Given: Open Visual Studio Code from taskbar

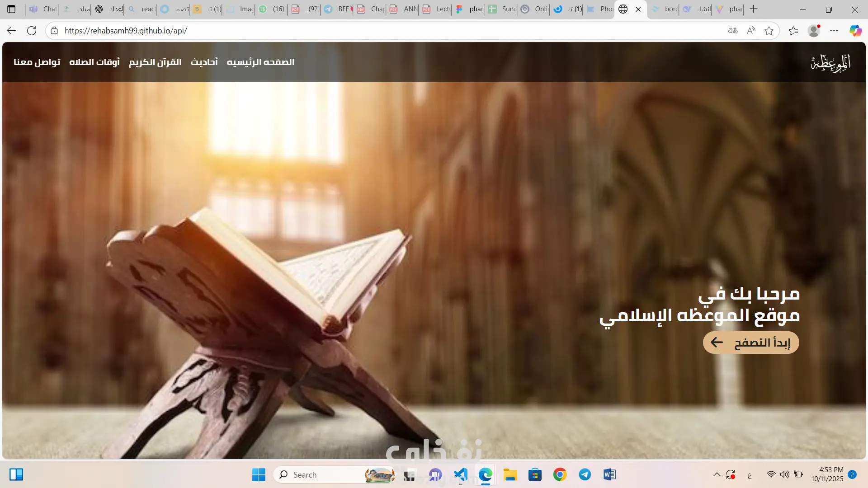Looking at the screenshot, I should [460, 474].
